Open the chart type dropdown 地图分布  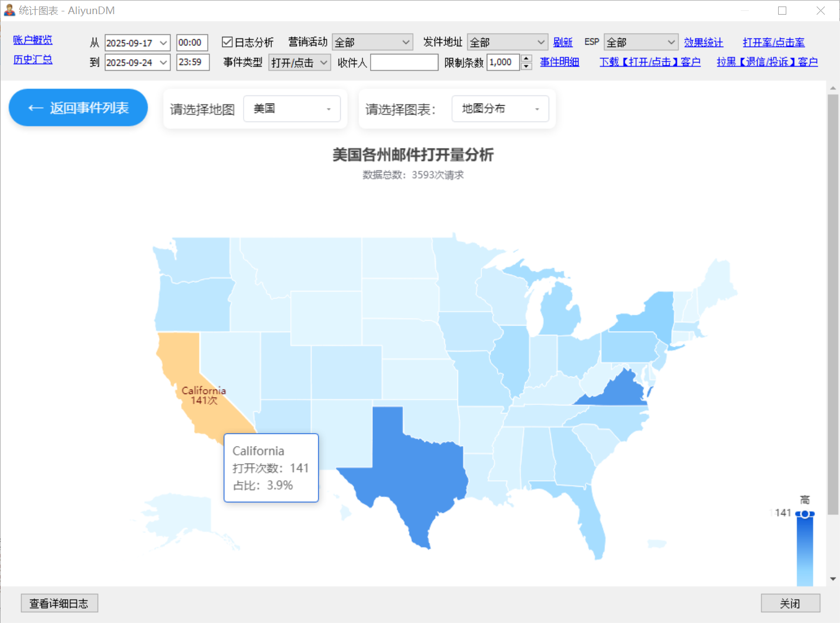pos(500,109)
